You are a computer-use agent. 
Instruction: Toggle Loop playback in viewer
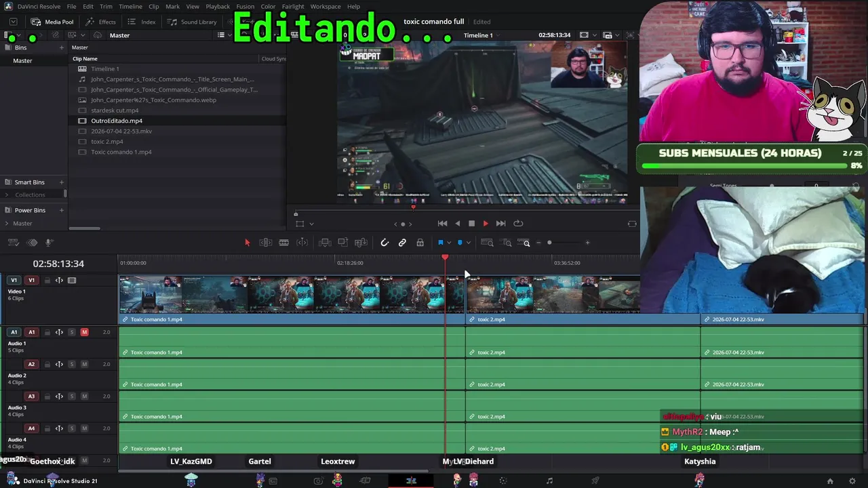tap(518, 224)
